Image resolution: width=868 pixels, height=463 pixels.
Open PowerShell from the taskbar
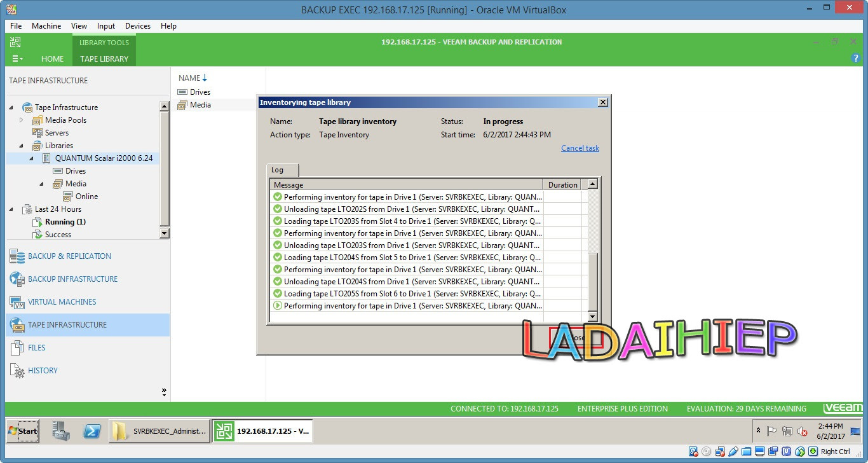(93, 431)
